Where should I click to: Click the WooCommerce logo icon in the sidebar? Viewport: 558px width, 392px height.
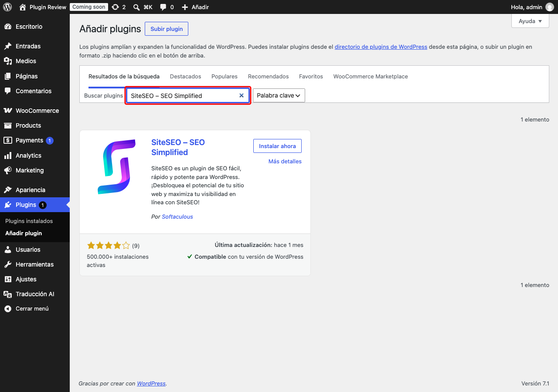(x=8, y=111)
